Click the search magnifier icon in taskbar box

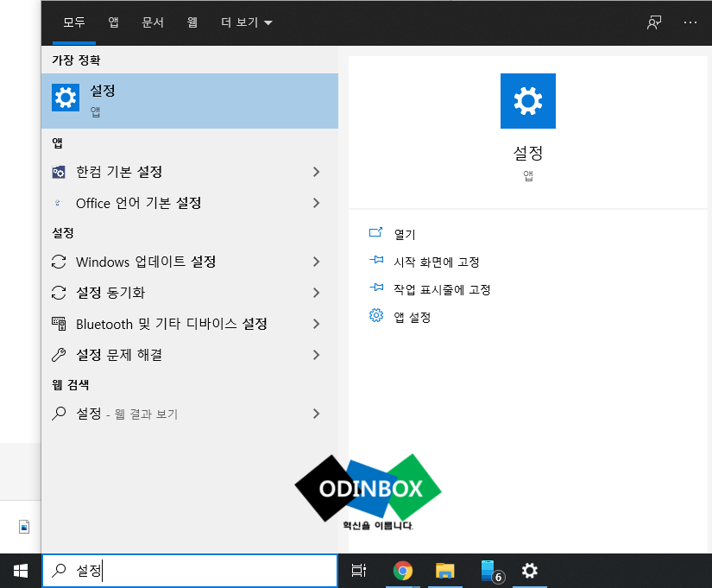[59, 570]
